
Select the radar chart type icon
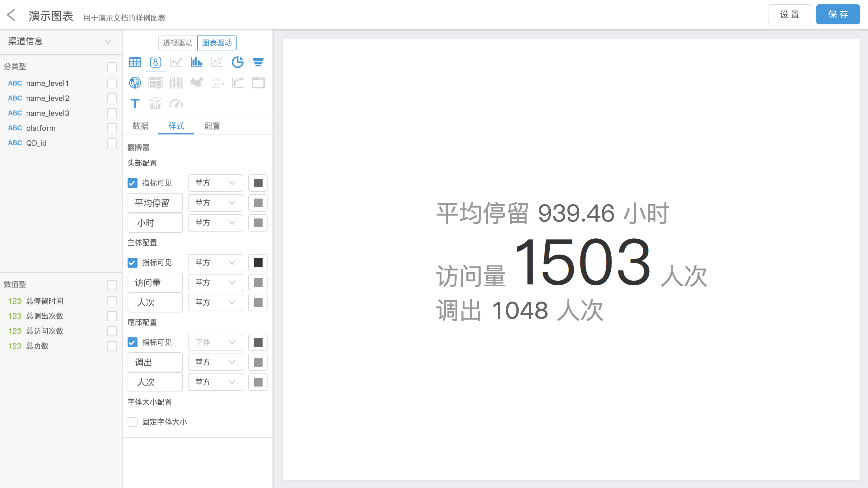tap(135, 83)
